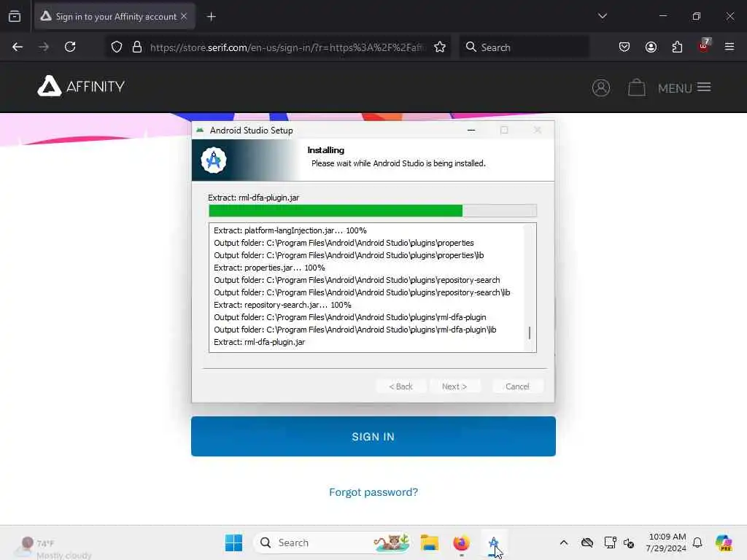747x560 pixels.
Task: Open the Affinity MENU
Action: tap(684, 88)
